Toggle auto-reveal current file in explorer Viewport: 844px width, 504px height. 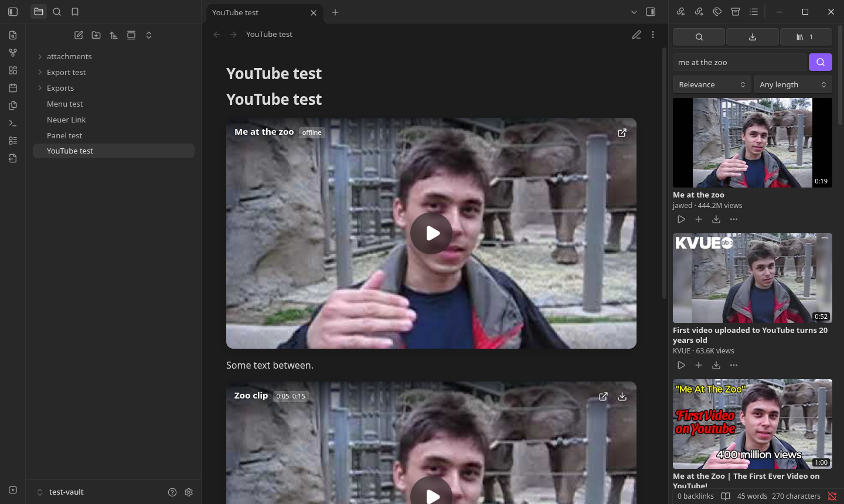click(131, 35)
